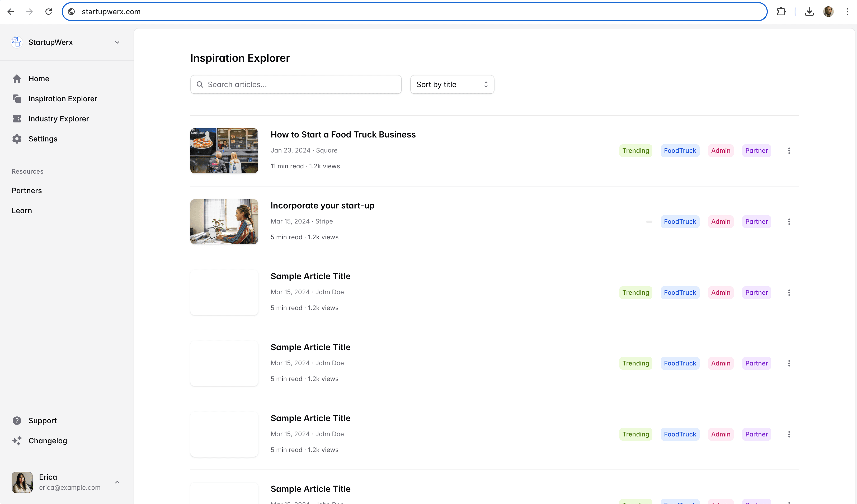
Task: Click the Changelog sparkle icon
Action: coord(17,441)
